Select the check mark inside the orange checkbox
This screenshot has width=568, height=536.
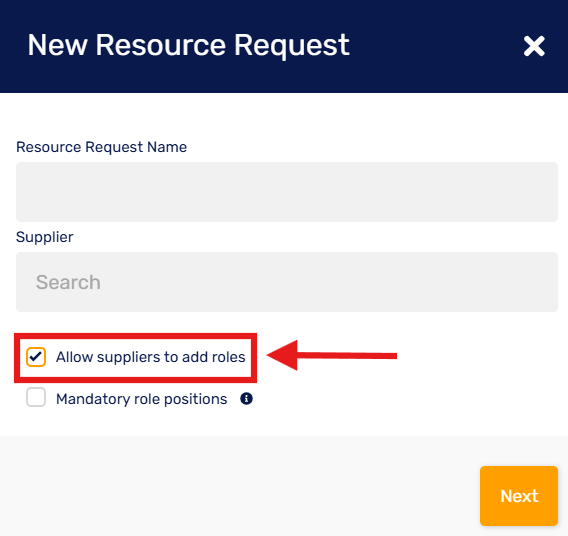pos(36,357)
